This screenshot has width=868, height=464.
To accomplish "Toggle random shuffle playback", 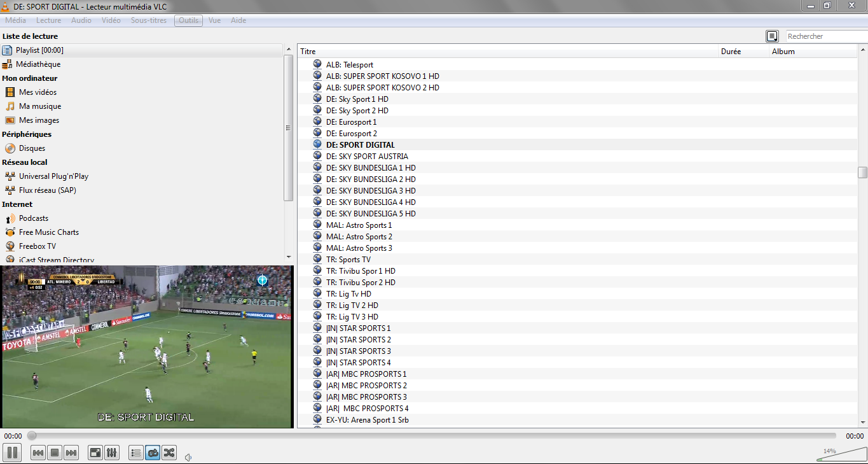I will [x=169, y=453].
